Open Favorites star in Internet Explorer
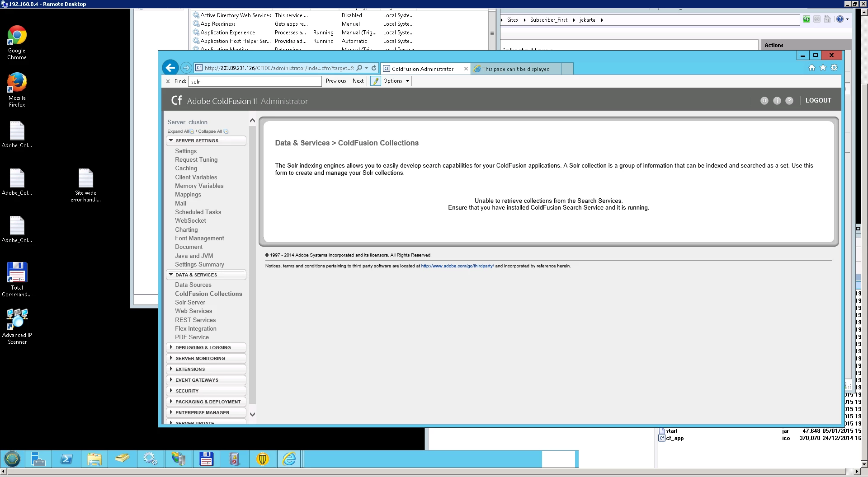868x477 pixels. tap(823, 68)
